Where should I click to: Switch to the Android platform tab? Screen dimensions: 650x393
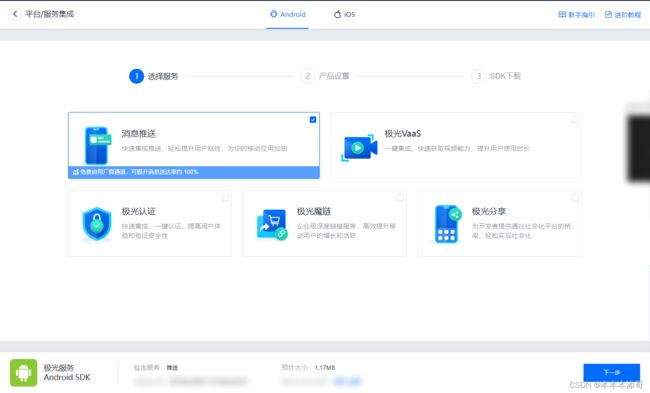288,14
